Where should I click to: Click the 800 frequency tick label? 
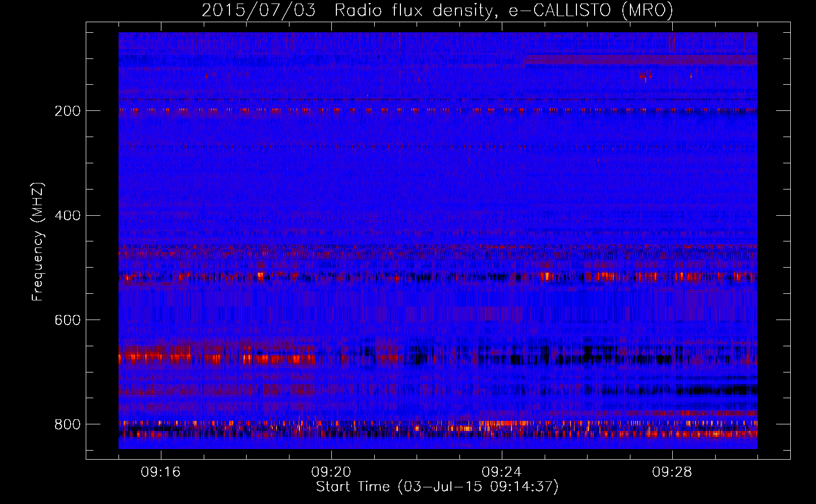(x=68, y=424)
